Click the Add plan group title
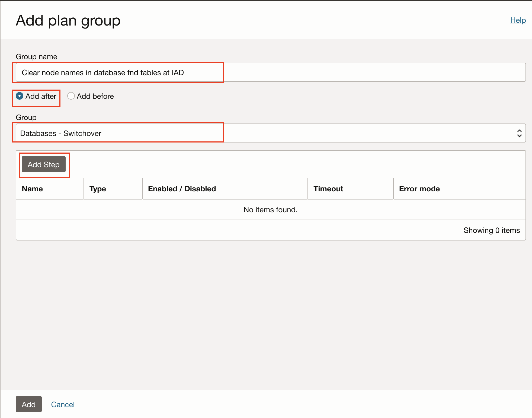The width and height of the screenshot is (532, 418). (68, 21)
